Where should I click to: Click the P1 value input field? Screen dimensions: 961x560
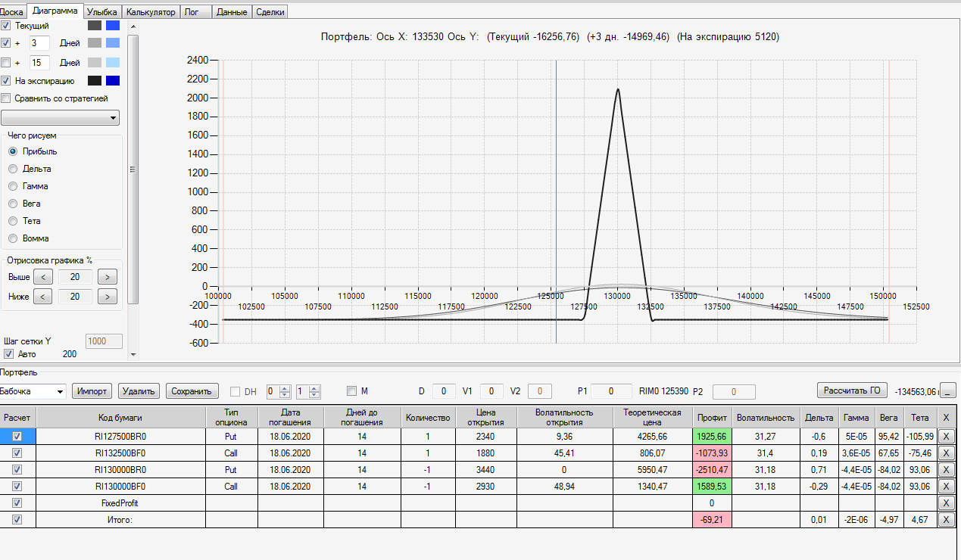point(611,391)
